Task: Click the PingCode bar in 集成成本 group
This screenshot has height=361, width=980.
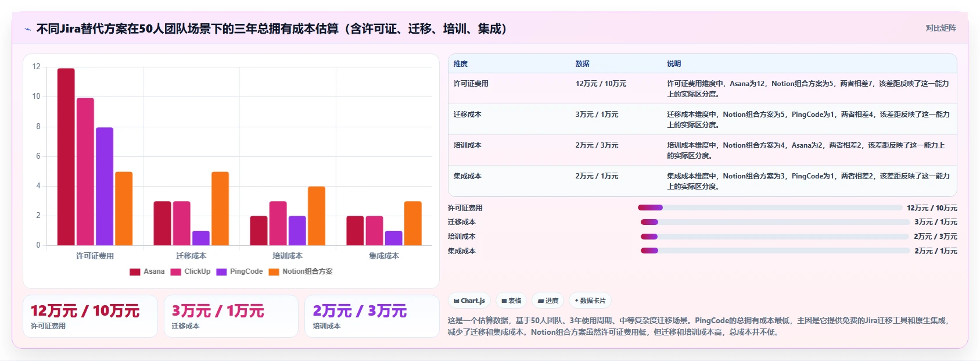Action: click(394, 238)
